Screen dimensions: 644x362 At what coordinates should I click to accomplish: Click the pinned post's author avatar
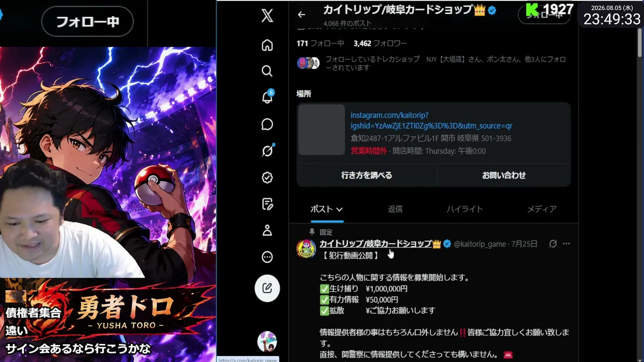[306, 248]
